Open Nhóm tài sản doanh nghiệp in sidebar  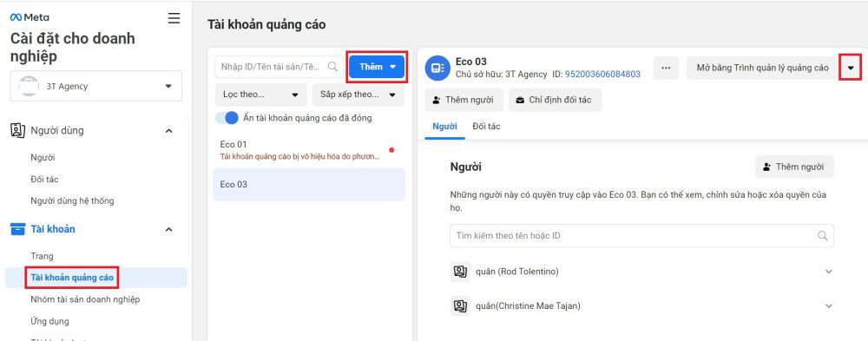[x=85, y=299]
